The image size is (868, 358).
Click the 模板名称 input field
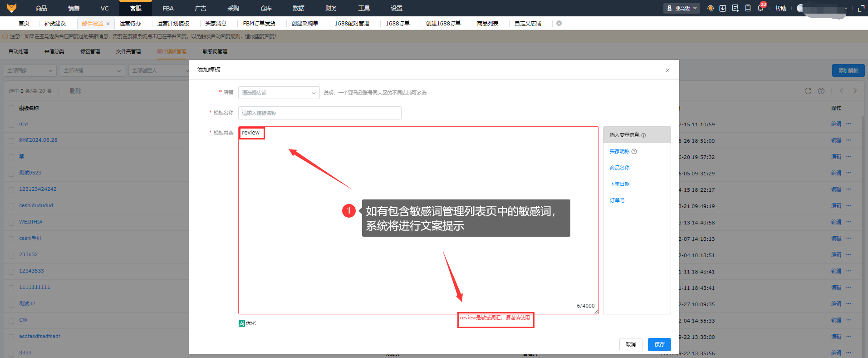[319, 113]
